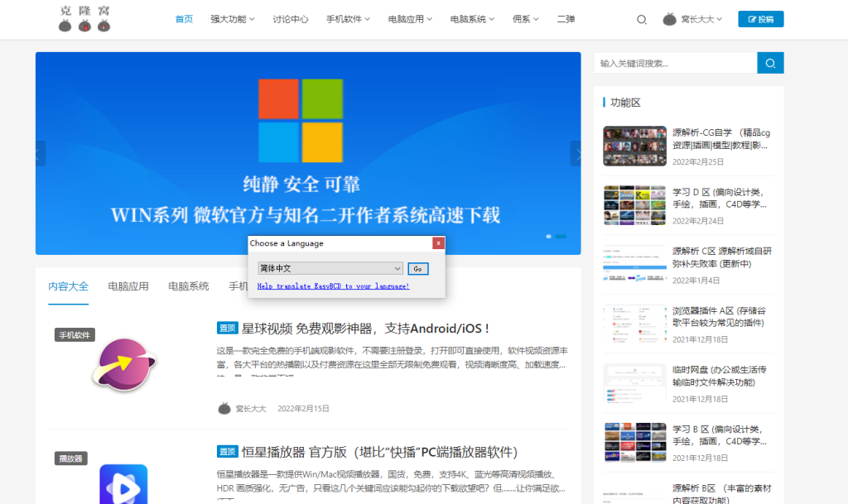Go to 首页 in the navigation

pyautogui.click(x=184, y=19)
